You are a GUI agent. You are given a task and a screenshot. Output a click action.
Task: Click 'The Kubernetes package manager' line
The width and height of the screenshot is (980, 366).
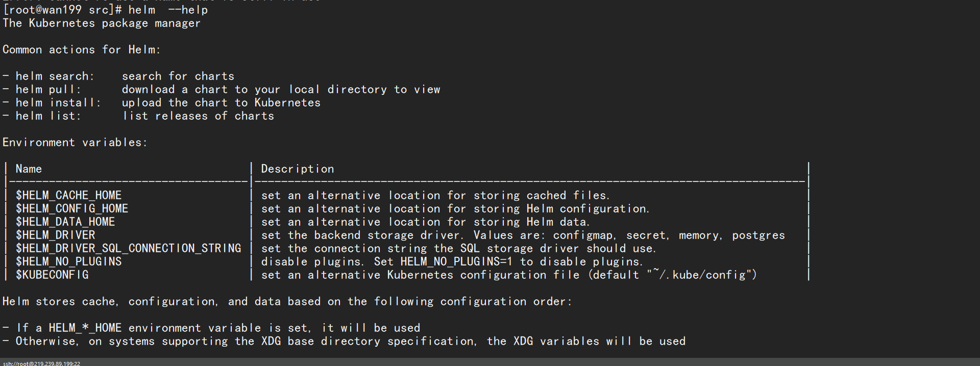click(x=101, y=23)
